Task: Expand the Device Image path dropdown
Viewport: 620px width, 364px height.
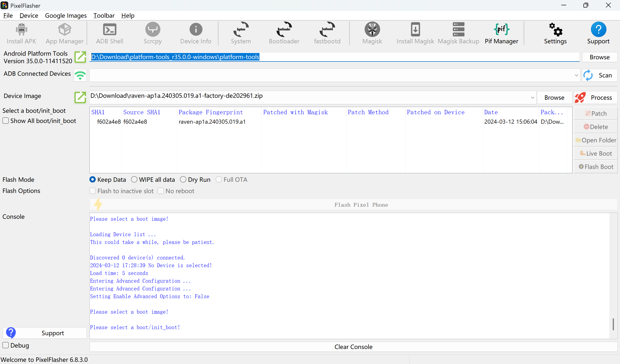Action: pos(532,98)
